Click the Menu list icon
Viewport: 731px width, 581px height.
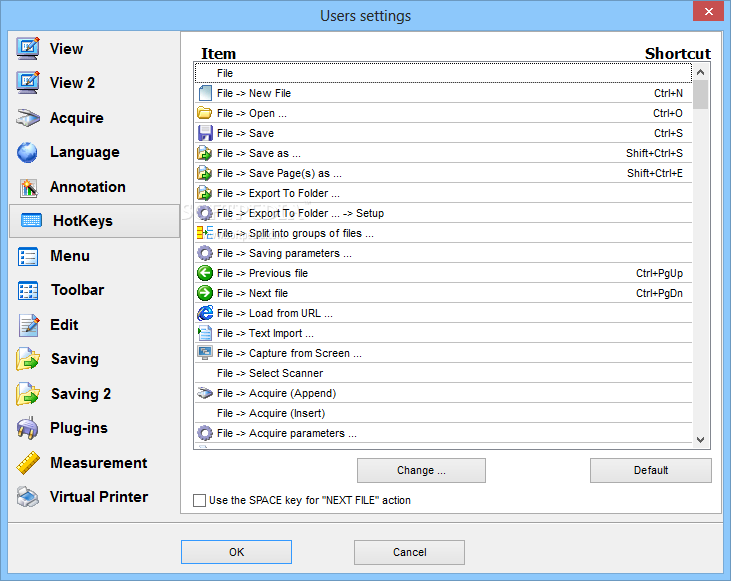(28, 256)
